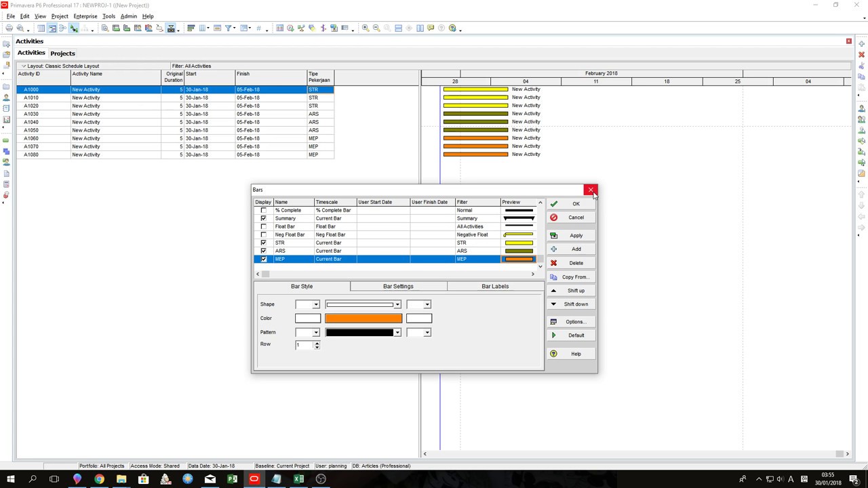Open the end endpoint Pattern dropdown
Screen dimensions: 868x488
pyautogui.click(x=427, y=333)
